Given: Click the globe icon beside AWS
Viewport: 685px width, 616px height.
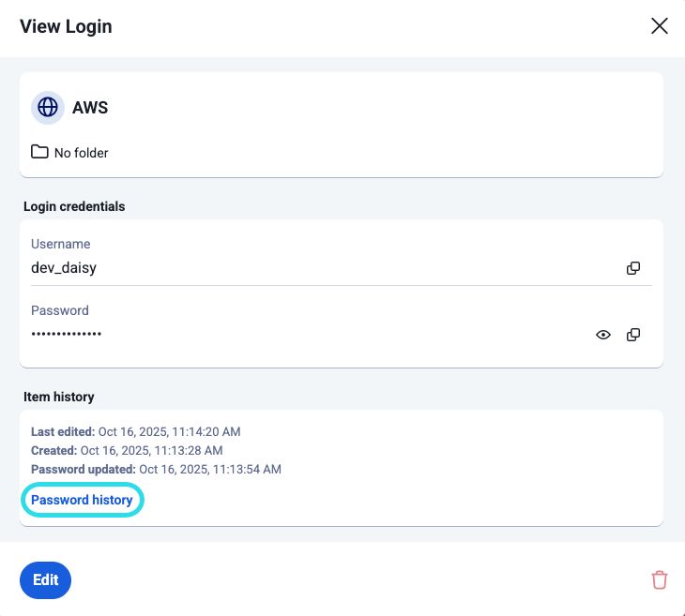Looking at the screenshot, I should point(47,108).
